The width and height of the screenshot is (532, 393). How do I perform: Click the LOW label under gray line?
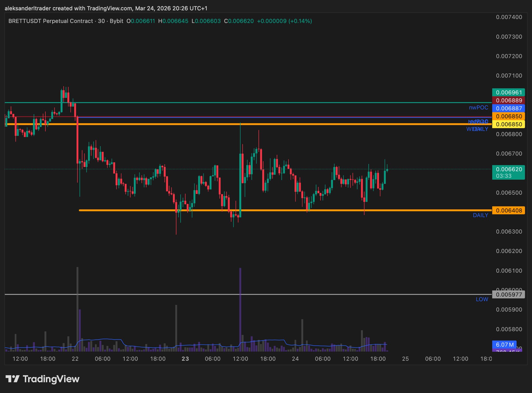[482, 299]
